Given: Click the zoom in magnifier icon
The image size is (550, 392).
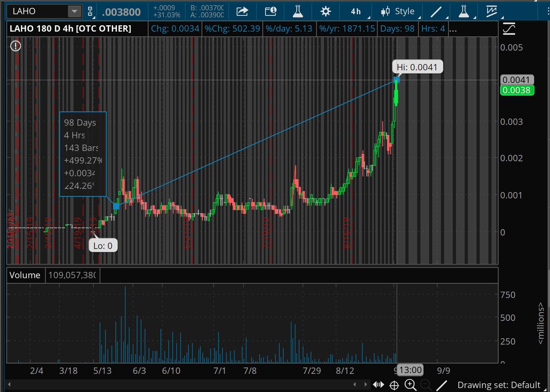Looking at the screenshot, I should click(x=410, y=385).
